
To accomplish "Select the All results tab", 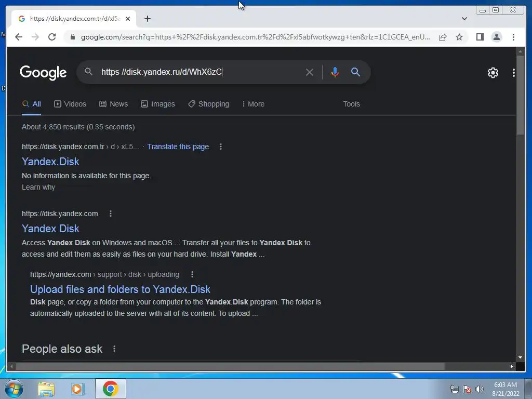I will point(32,104).
